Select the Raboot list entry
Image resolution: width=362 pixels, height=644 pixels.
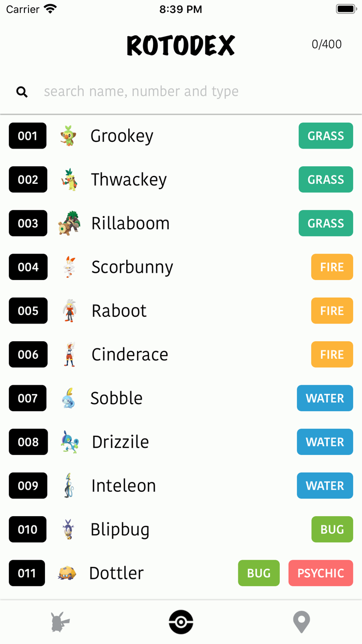point(118,311)
